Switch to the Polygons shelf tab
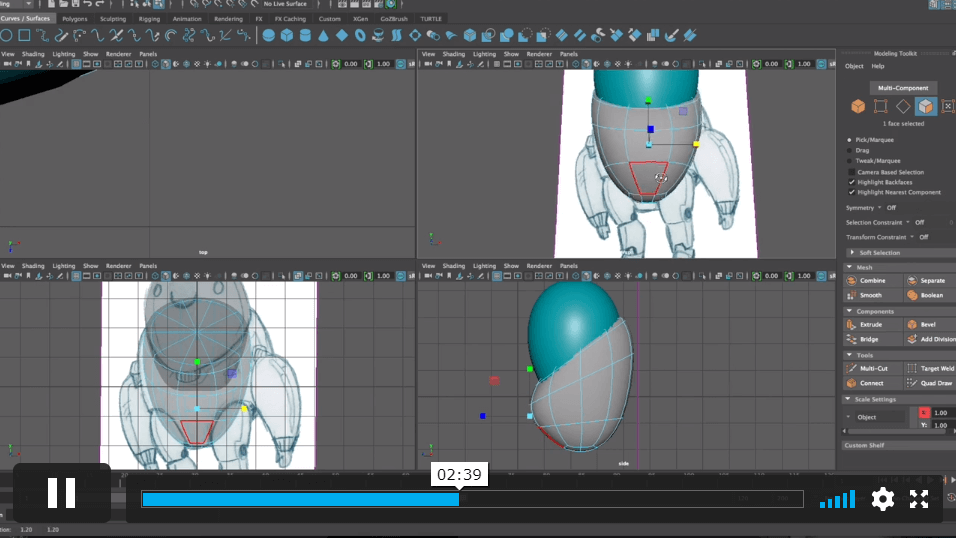 coord(74,18)
